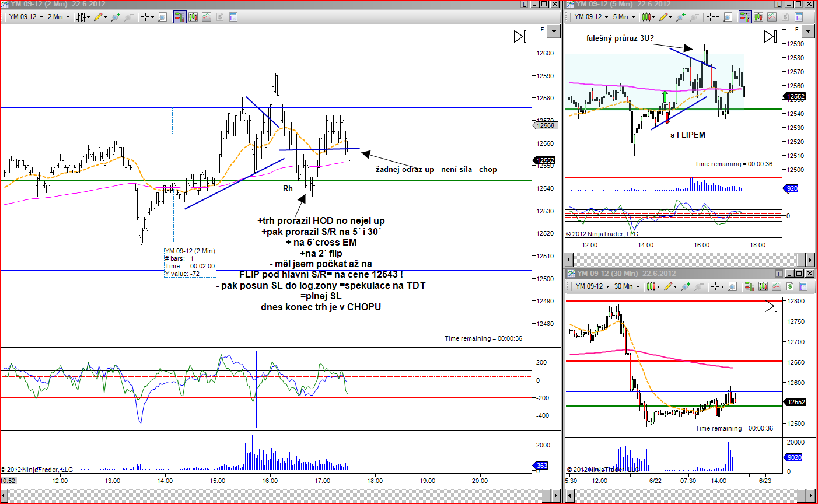Open the chart style dropdown in the 2 Min chart
Image resolution: width=818 pixels, height=504 pixels.
tap(83, 17)
